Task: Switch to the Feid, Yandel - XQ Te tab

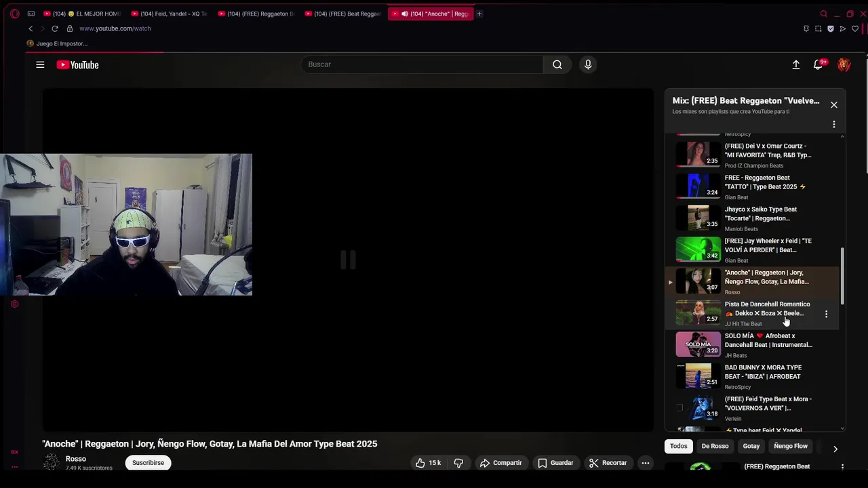Action: [170, 14]
